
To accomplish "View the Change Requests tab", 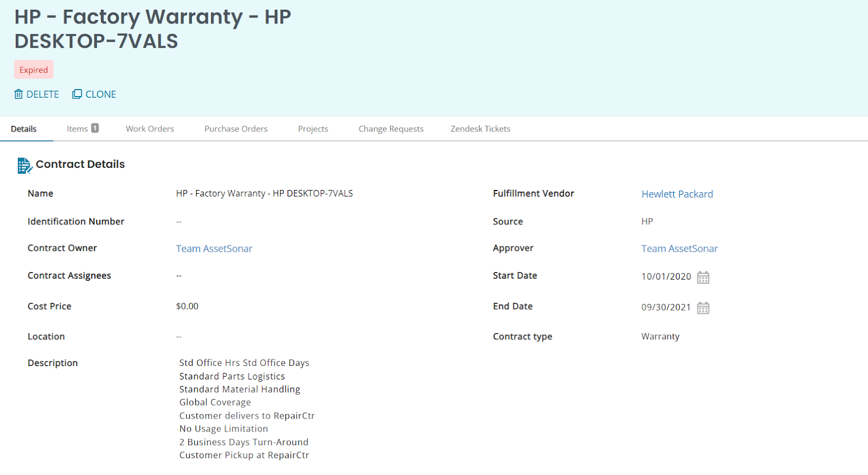I will tap(391, 129).
